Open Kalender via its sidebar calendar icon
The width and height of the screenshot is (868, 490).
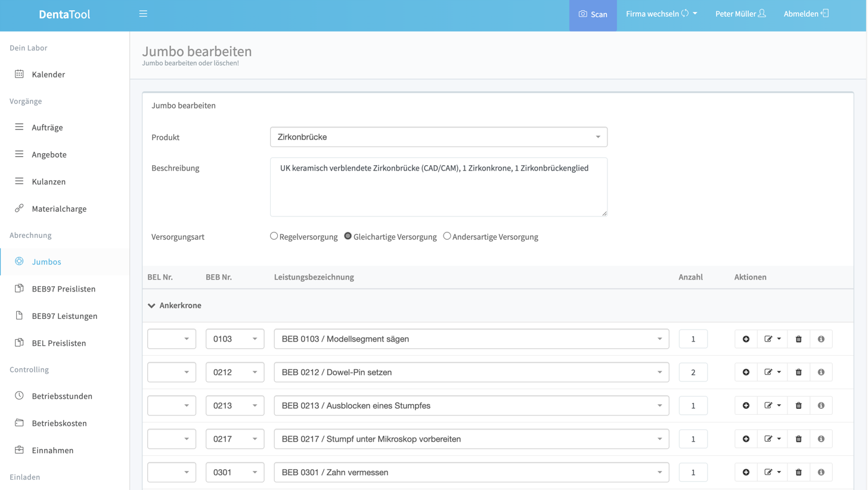pos(19,75)
